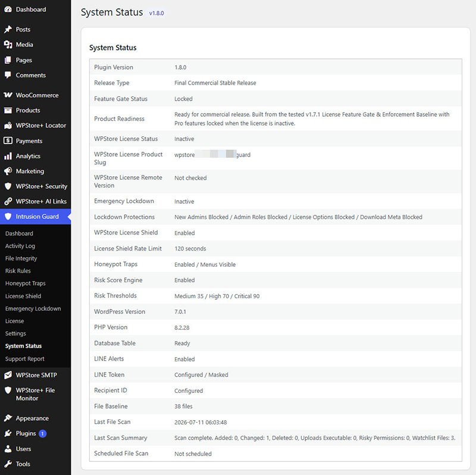Click the WPStore SMTP envelope icon
476x475 pixels.
tap(8, 375)
